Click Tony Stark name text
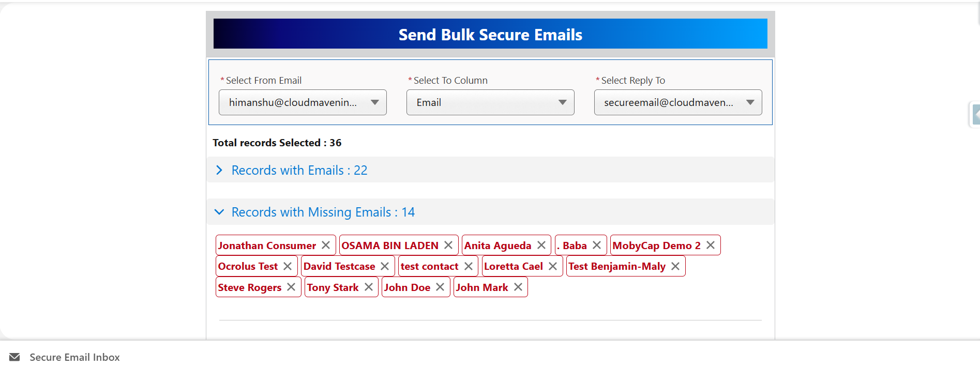980x368 pixels. pyautogui.click(x=333, y=287)
